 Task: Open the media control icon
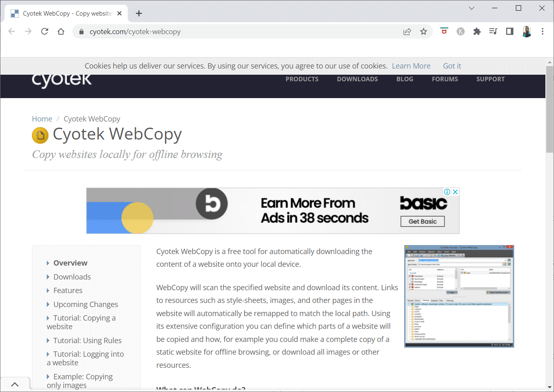493,32
